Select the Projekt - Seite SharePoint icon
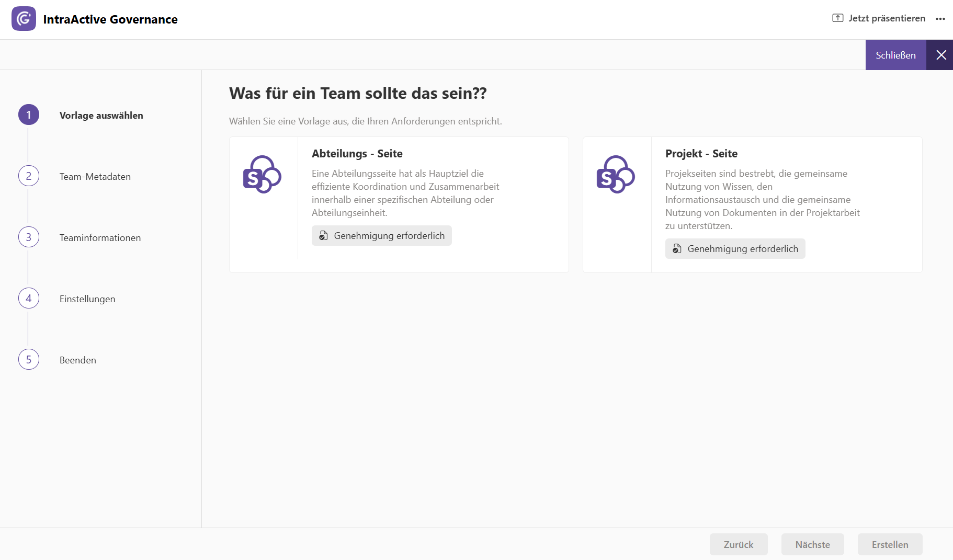953x560 pixels. (x=616, y=174)
